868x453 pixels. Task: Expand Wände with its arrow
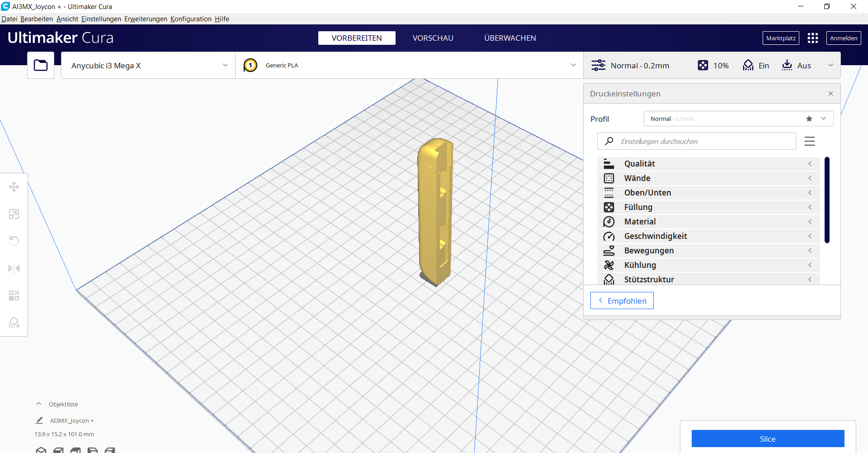tap(810, 178)
